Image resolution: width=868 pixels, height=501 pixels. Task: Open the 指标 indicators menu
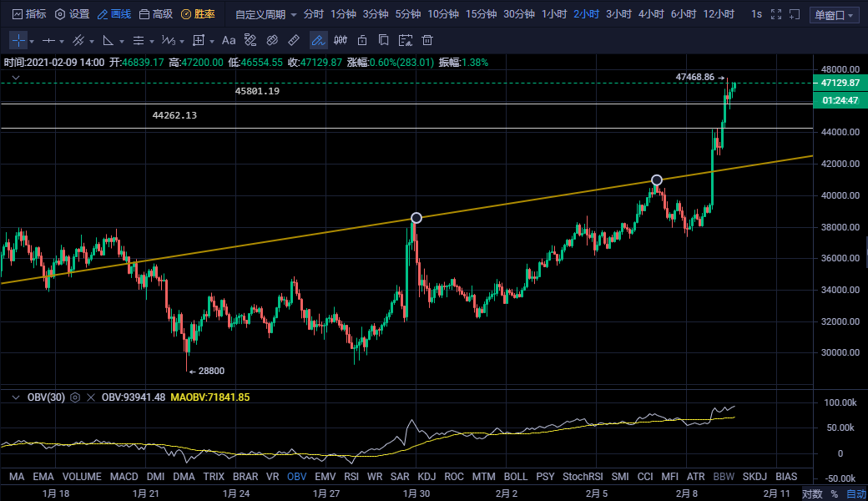pyautogui.click(x=28, y=14)
